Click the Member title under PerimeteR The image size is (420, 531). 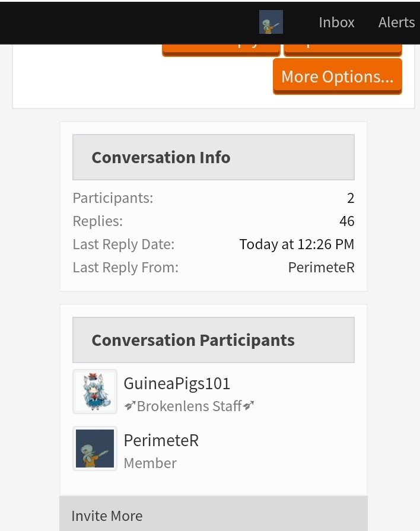point(150,463)
